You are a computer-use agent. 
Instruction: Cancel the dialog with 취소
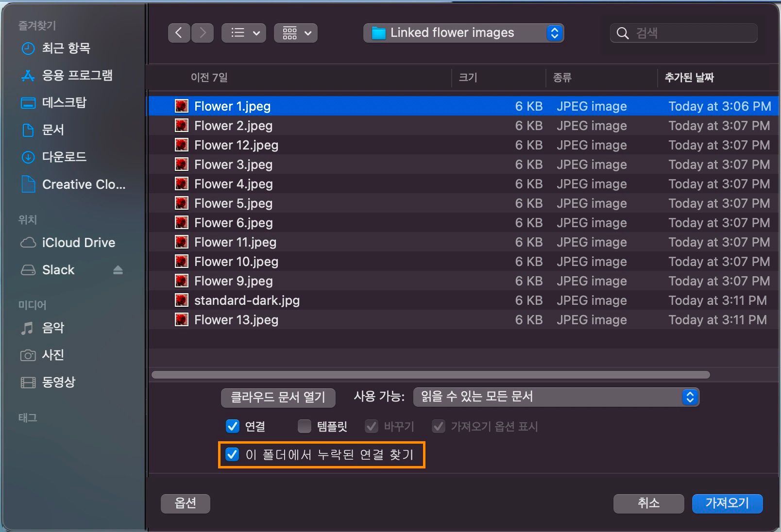pos(649,503)
